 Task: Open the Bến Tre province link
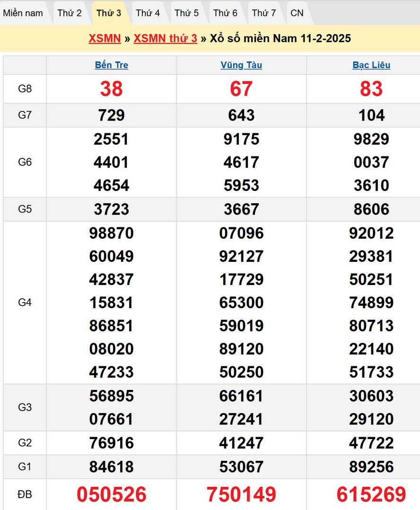[112, 65]
